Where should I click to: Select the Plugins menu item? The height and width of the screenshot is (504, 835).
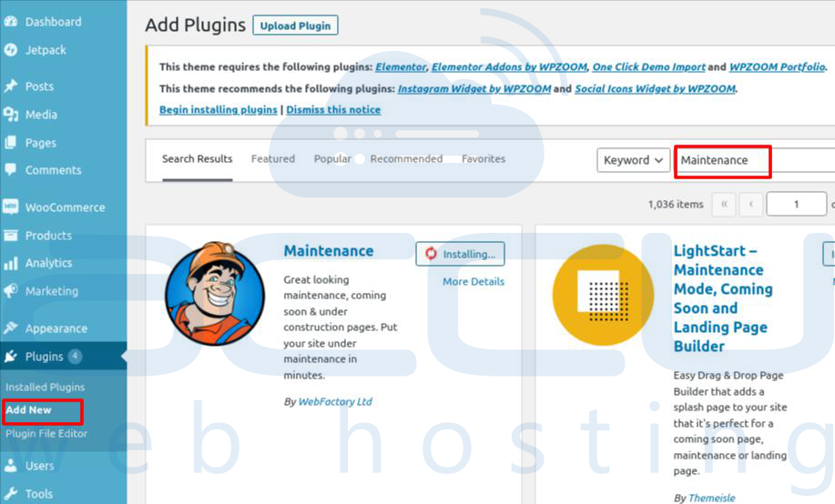coord(45,357)
